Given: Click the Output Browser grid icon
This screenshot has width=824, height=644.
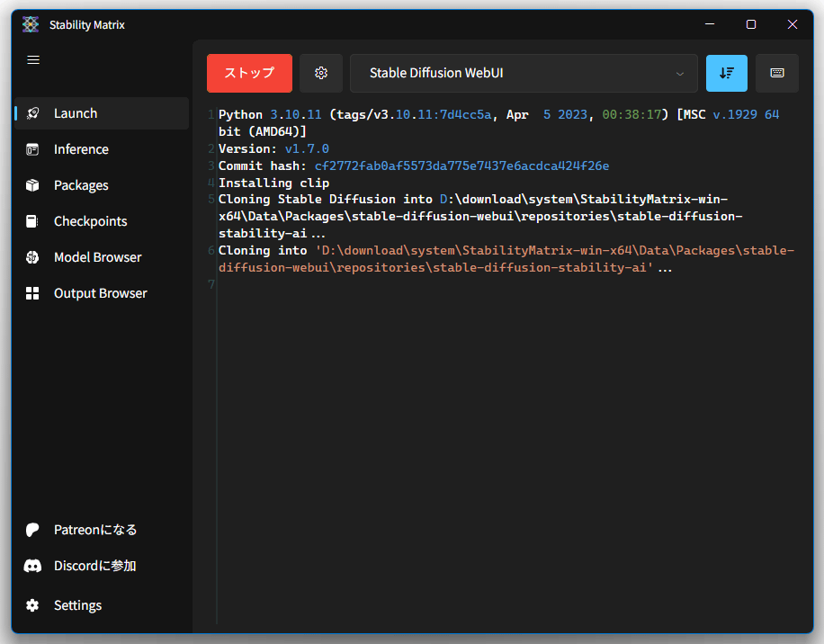Looking at the screenshot, I should click(x=32, y=293).
